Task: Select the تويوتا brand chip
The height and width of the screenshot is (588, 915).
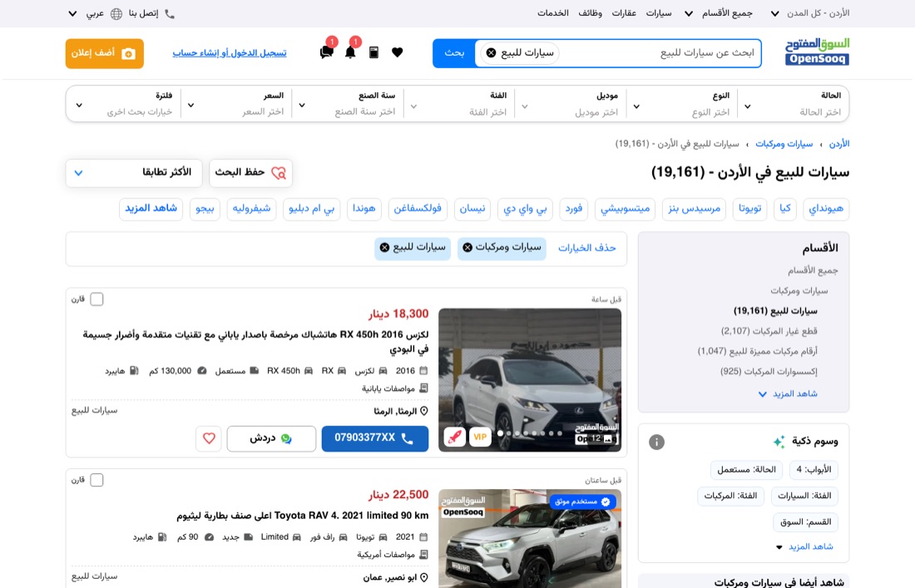Action: (x=749, y=209)
